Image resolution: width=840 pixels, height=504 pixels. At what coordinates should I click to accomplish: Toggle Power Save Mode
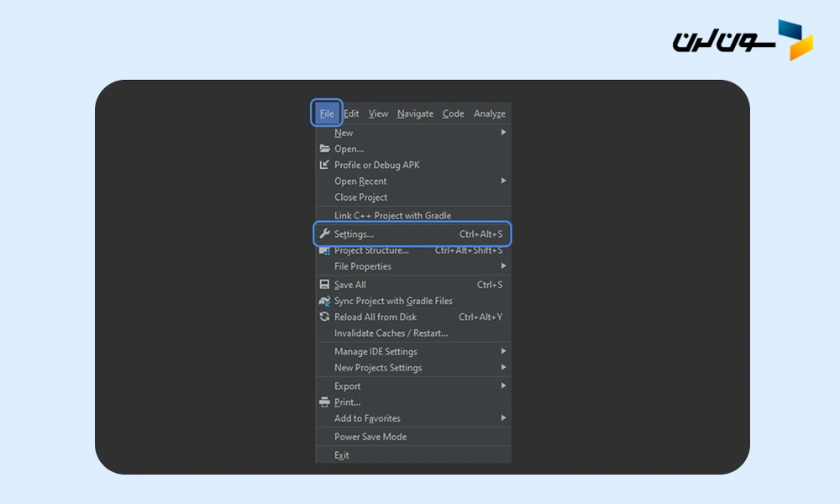tap(370, 437)
